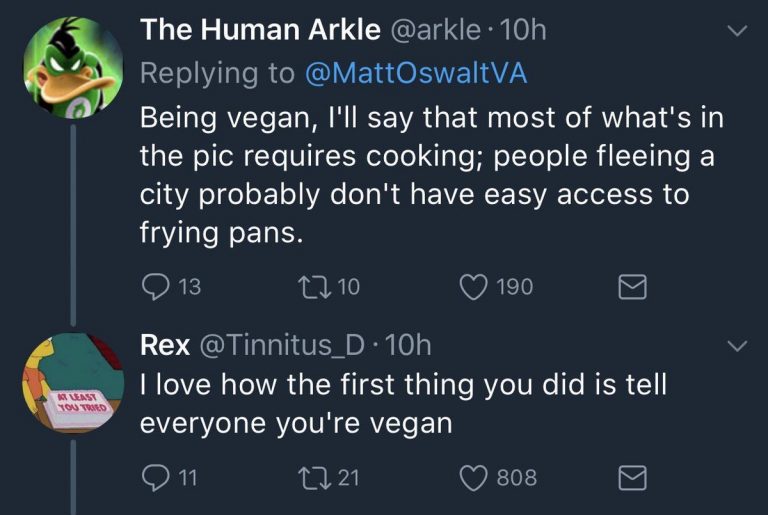Expand options chevron on Rex's tweet
The height and width of the screenshot is (515, 768).
tap(737, 346)
